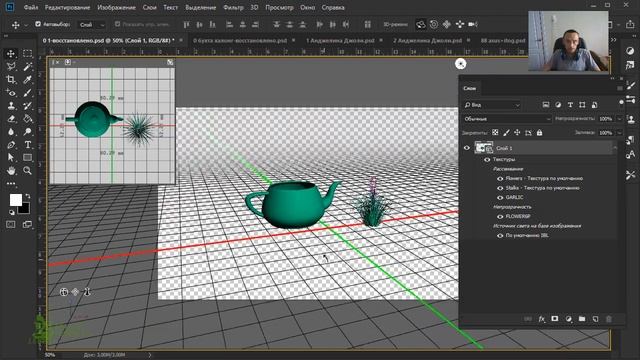Select the Blur tool
Image resolution: width=640 pixels, height=360 pixels.
(11, 132)
